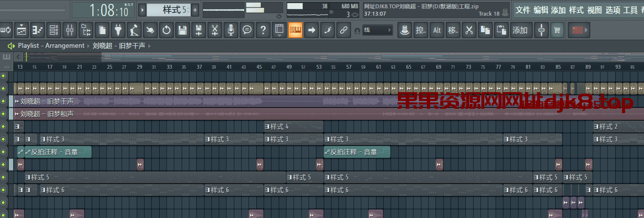Click the undo history circular arrow icon
644x218 pixels.
click(166, 30)
